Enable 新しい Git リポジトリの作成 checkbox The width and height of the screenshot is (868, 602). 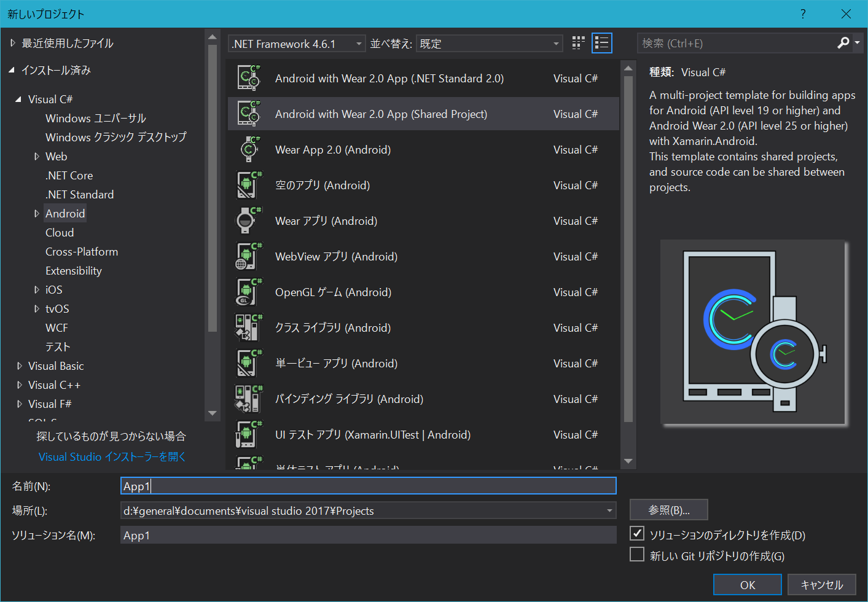(x=637, y=555)
